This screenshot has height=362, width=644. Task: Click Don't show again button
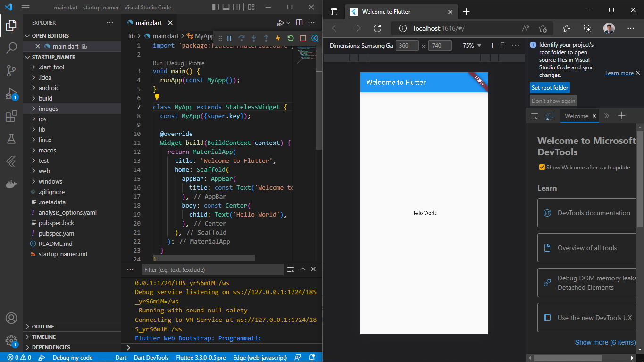(x=553, y=101)
